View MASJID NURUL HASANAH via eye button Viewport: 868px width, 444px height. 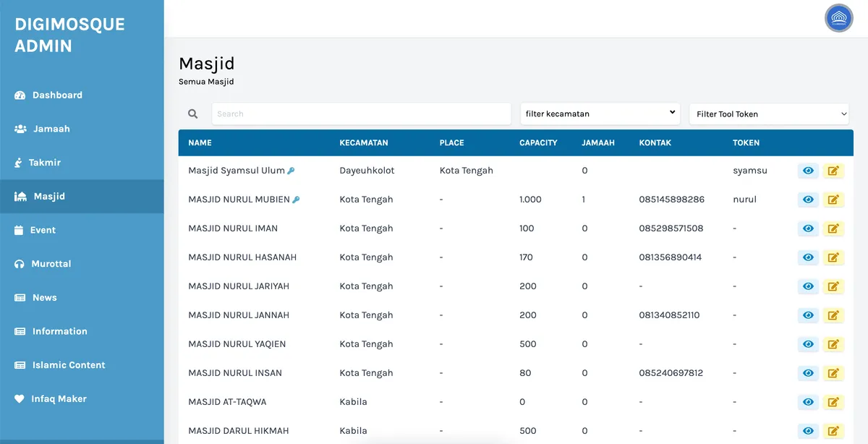808,257
